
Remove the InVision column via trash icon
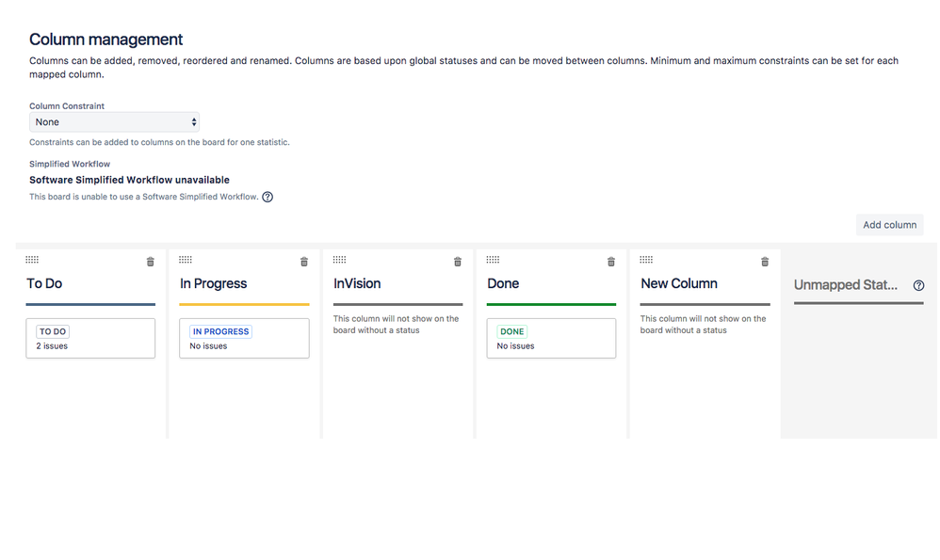click(x=458, y=262)
